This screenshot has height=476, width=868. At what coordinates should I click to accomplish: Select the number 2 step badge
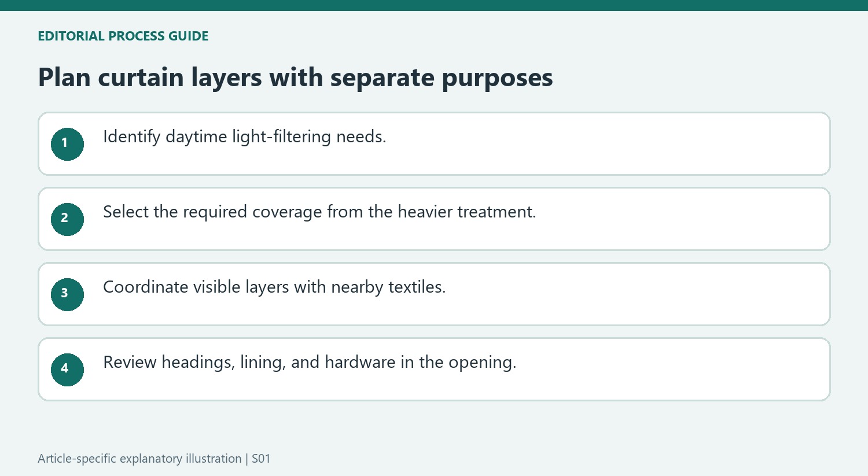67,219
